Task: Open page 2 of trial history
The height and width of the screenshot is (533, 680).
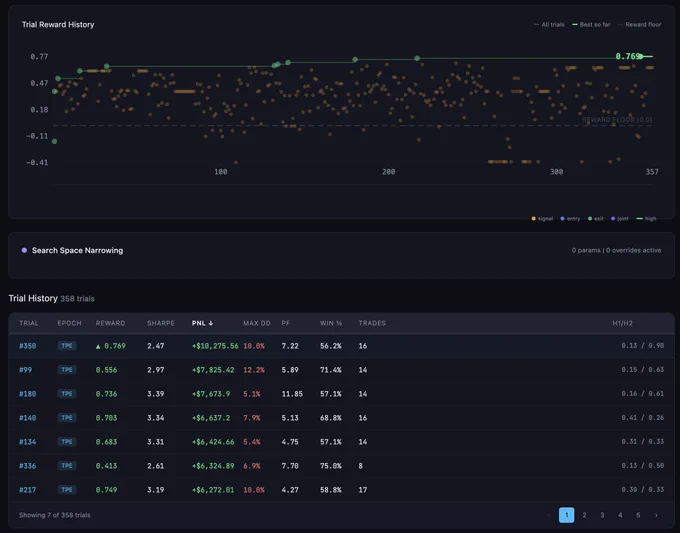Action: click(584, 515)
